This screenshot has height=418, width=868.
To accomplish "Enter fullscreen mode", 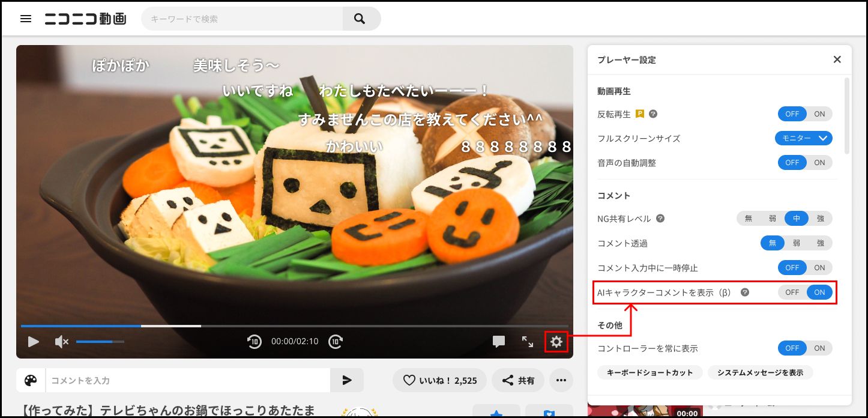I will pos(528,342).
